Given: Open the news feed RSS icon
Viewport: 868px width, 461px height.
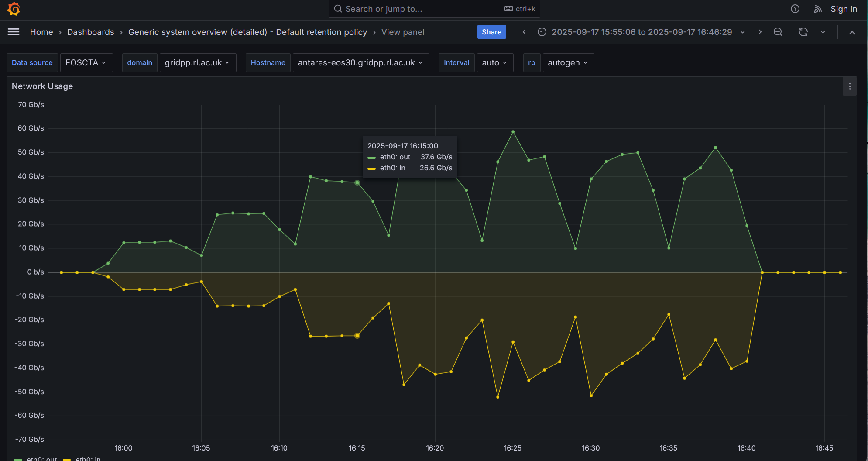Looking at the screenshot, I should pos(817,9).
